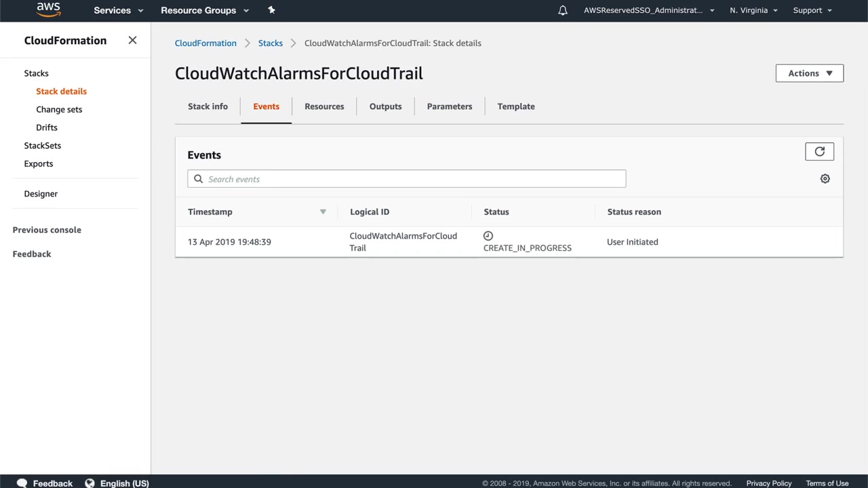868x488 pixels.
Task: Open the Actions dropdown button
Action: [x=809, y=73]
